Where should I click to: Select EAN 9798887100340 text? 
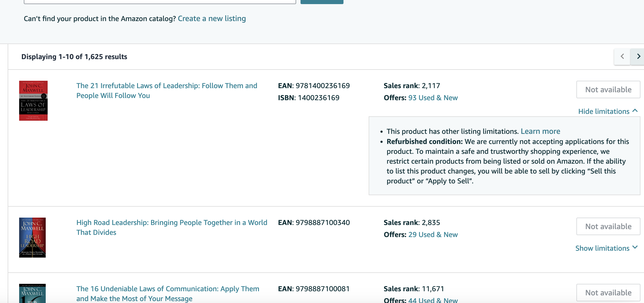pyautogui.click(x=314, y=223)
